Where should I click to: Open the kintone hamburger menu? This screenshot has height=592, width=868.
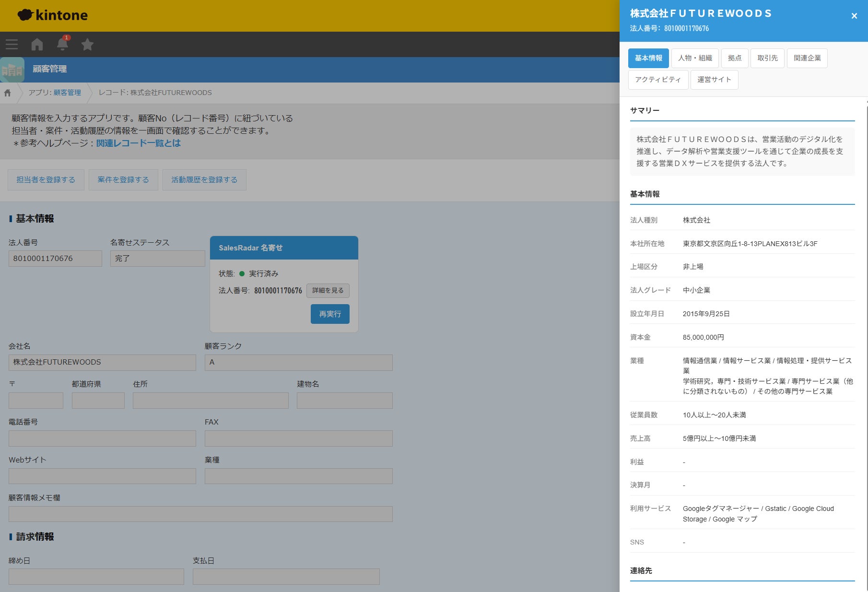(12, 45)
